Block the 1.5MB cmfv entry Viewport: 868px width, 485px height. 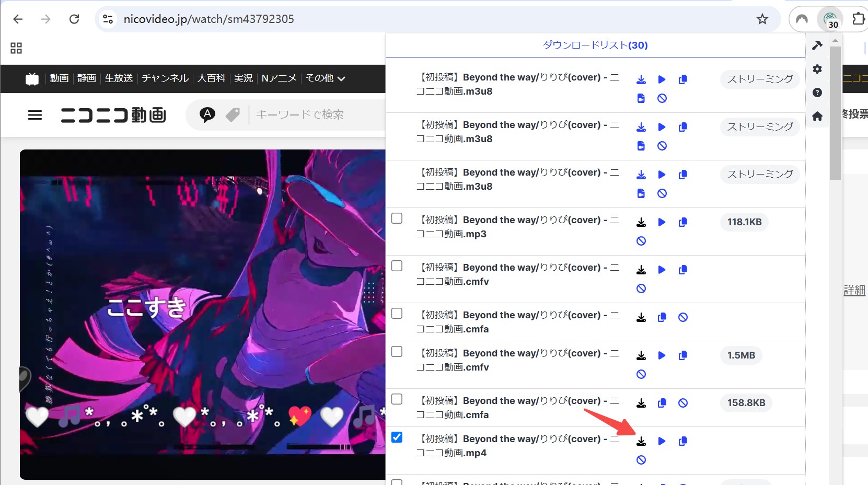point(641,374)
